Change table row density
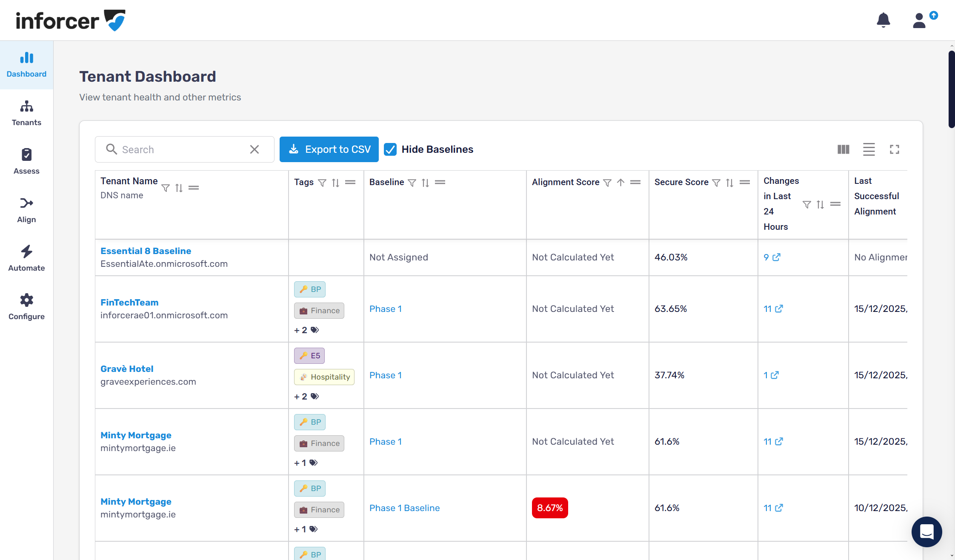The image size is (955, 560). tap(869, 149)
